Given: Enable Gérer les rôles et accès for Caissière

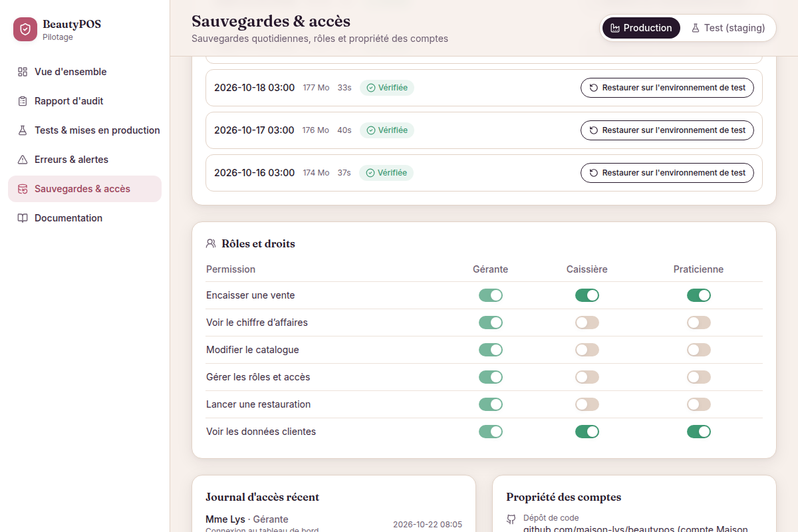Looking at the screenshot, I should [x=587, y=377].
